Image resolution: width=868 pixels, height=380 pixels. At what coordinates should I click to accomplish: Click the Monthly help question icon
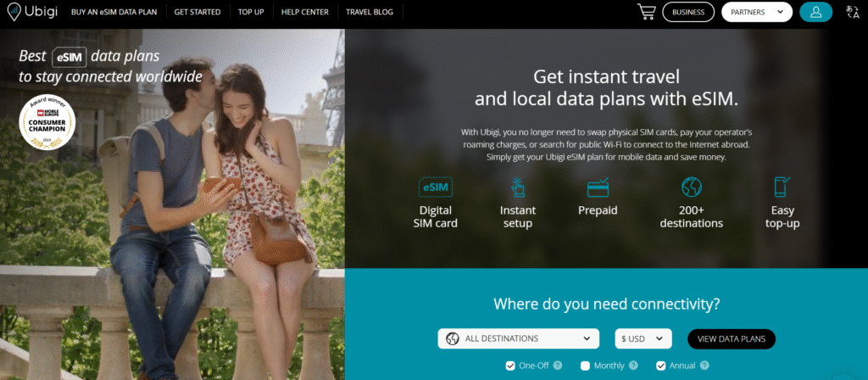[633, 366]
